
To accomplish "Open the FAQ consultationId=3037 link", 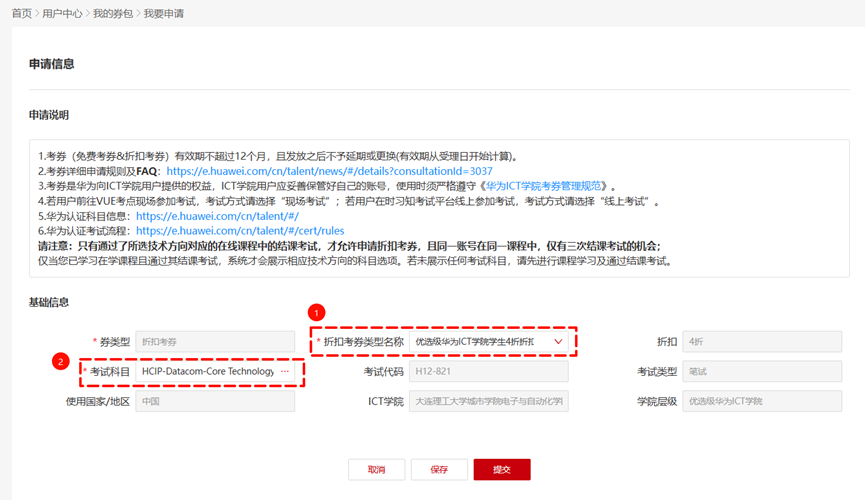I will tap(329, 171).
